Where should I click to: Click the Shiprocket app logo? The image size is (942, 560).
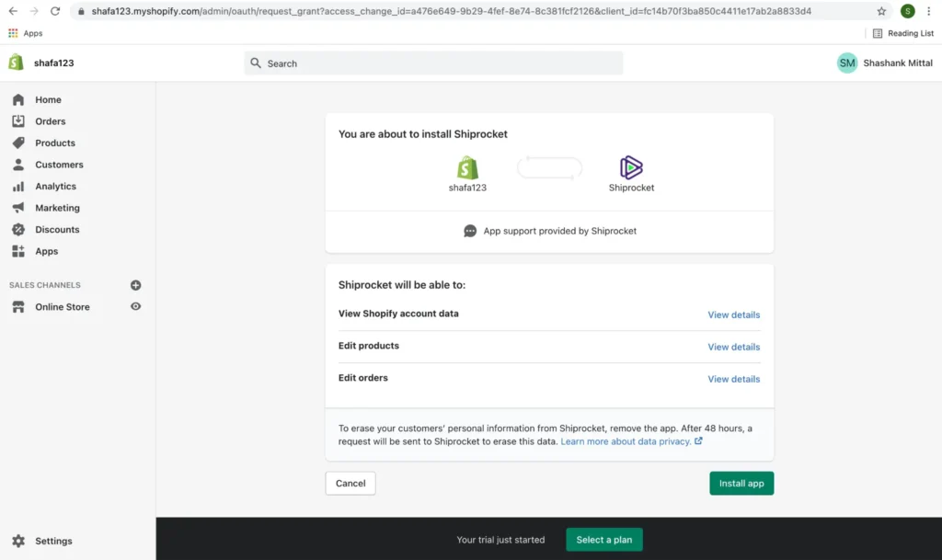point(631,167)
